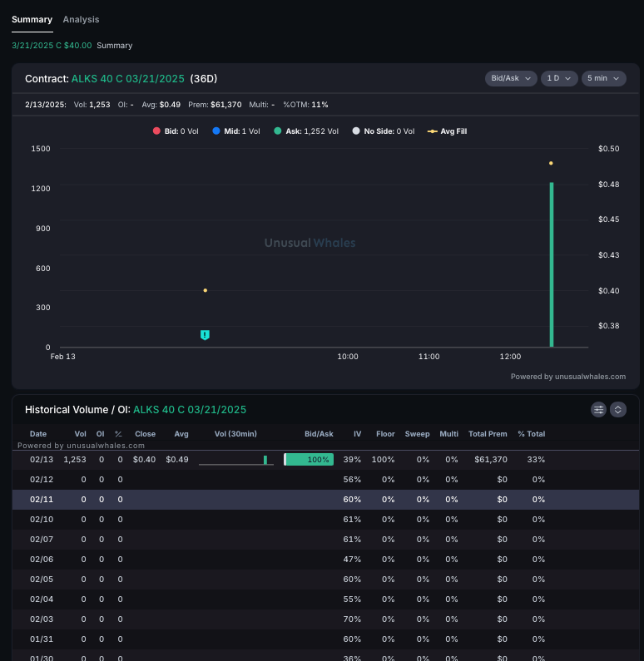644x661 pixels.
Task: Switch to the Summary tab
Action: pyautogui.click(x=32, y=19)
